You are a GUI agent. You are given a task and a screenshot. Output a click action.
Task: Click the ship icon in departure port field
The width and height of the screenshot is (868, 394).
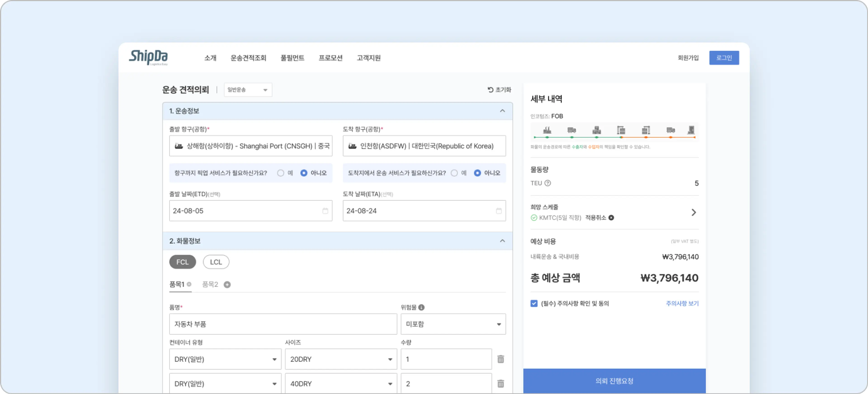(x=179, y=146)
